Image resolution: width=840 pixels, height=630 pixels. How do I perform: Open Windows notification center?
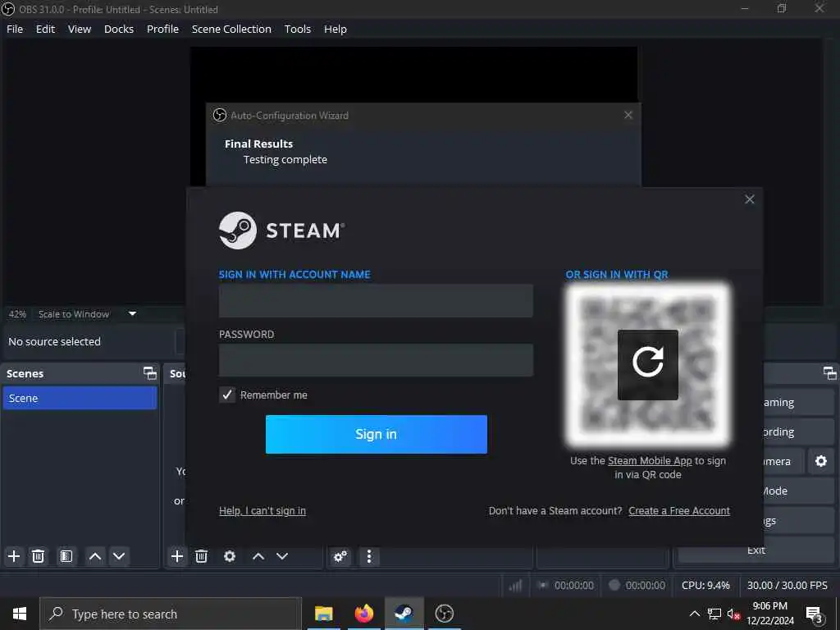tap(814, 614)
